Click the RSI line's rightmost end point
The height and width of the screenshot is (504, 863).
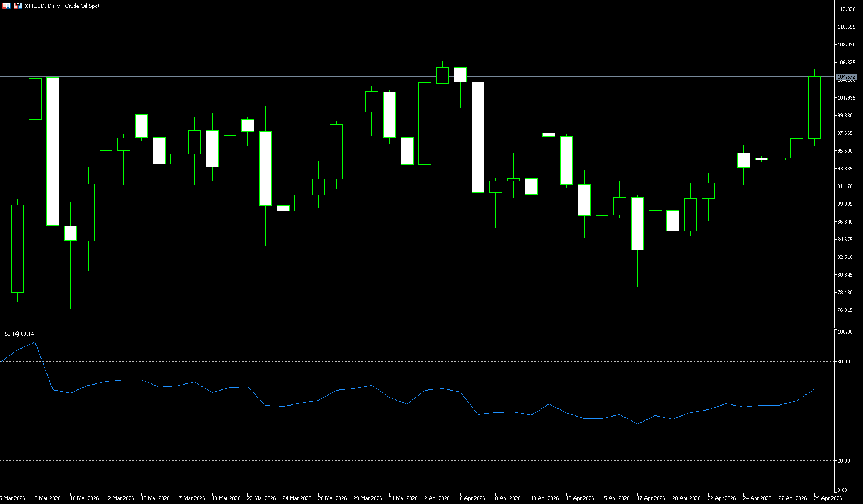814,389
